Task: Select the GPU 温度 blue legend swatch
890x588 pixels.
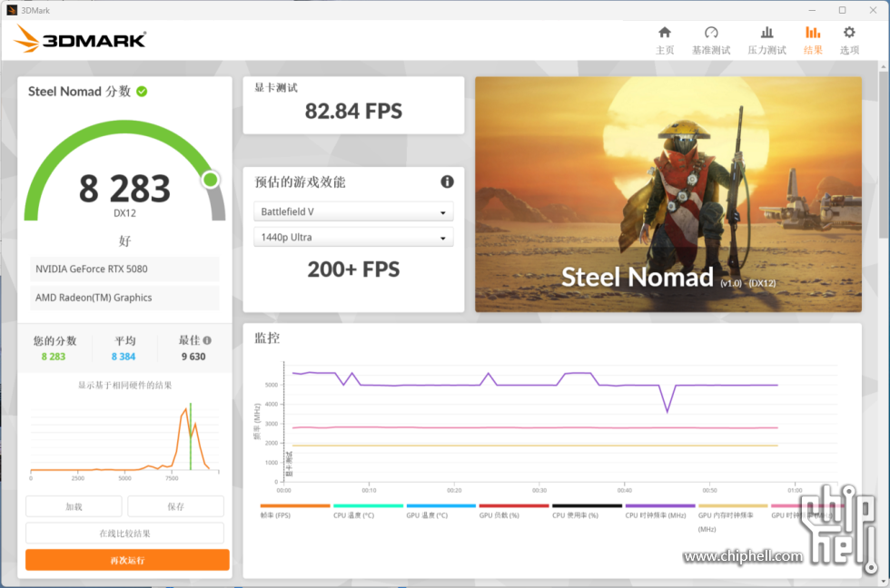Action: click(441, 505)
